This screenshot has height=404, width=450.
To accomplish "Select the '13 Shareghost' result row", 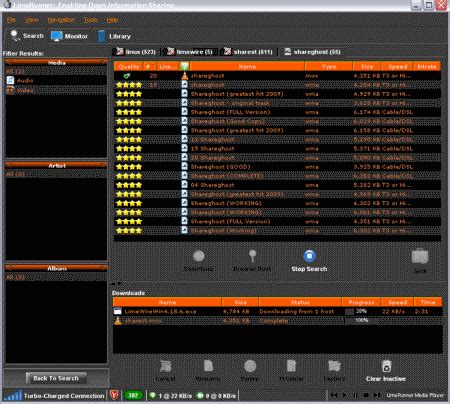I will pos(277,139).
